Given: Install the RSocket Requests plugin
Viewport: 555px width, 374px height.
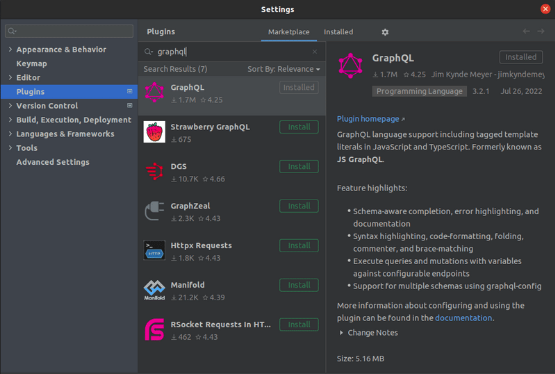Looking at the screenshot, I should [299, 324].
